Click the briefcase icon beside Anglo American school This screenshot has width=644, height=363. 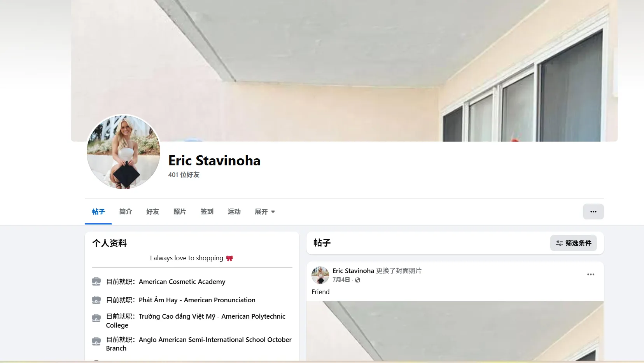[x=96, y=341]
